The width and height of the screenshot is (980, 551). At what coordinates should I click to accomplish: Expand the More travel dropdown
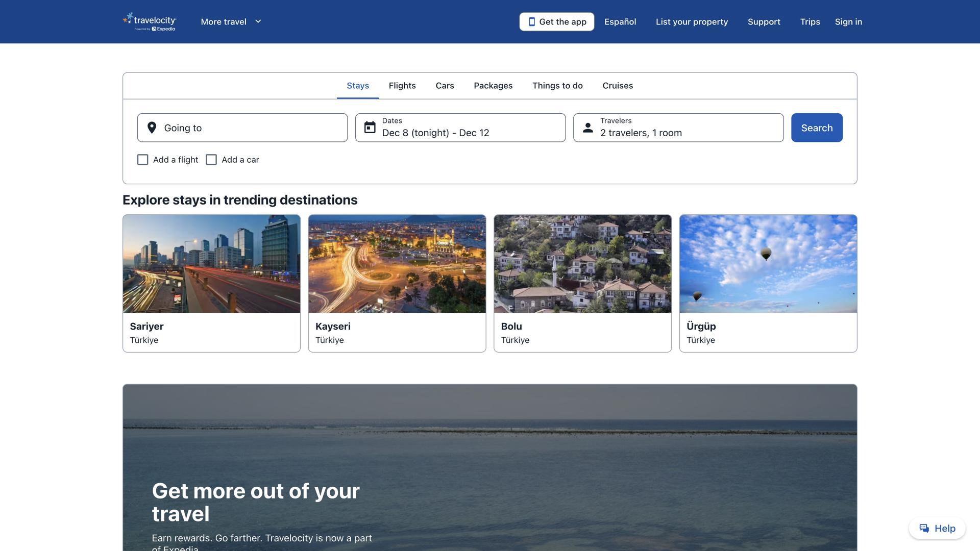point(231,21)
